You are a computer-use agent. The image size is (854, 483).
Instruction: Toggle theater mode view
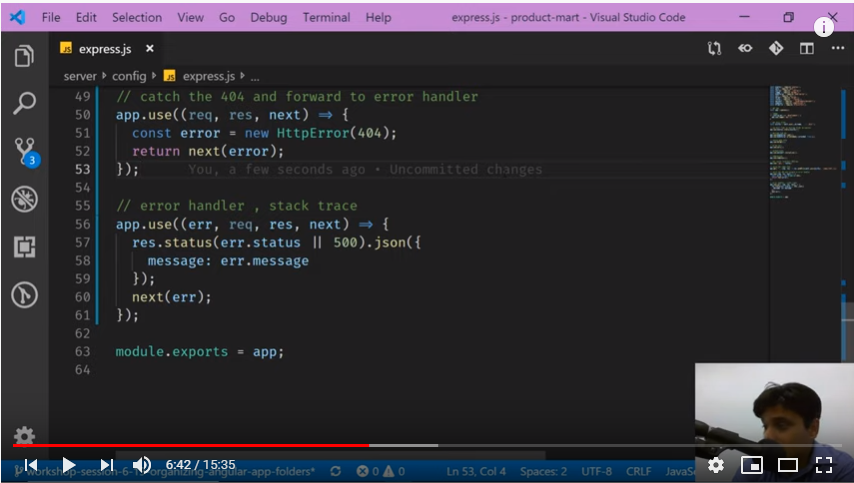point(787,464)
